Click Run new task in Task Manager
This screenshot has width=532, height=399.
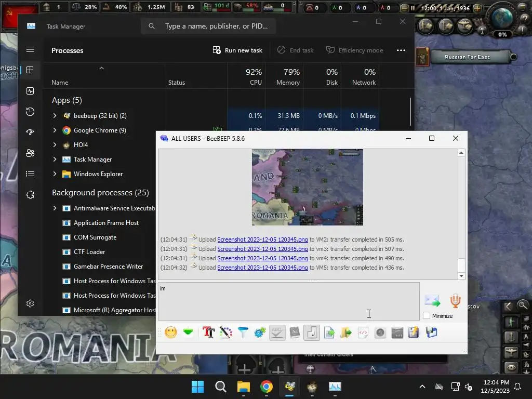click(237, 50)
